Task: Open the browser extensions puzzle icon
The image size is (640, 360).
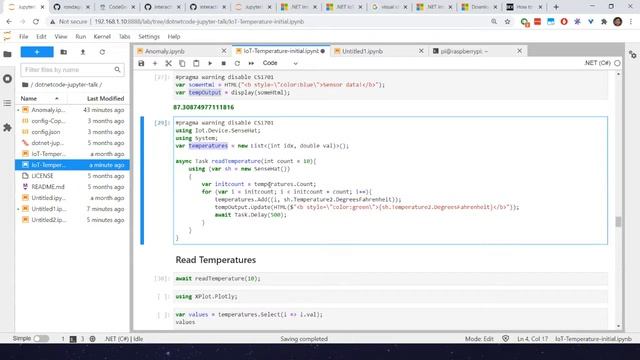Action: [604, 22]
